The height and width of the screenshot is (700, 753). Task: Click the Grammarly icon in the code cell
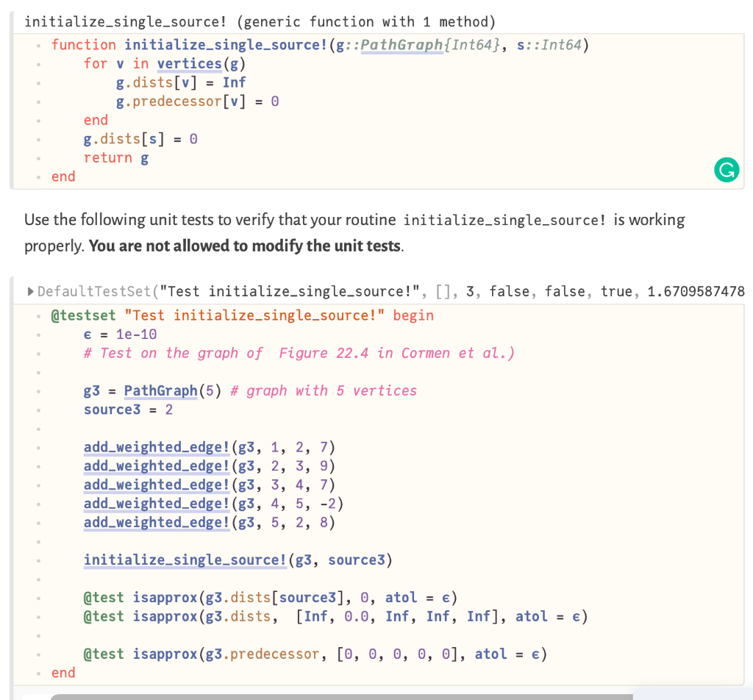[727, 170]
